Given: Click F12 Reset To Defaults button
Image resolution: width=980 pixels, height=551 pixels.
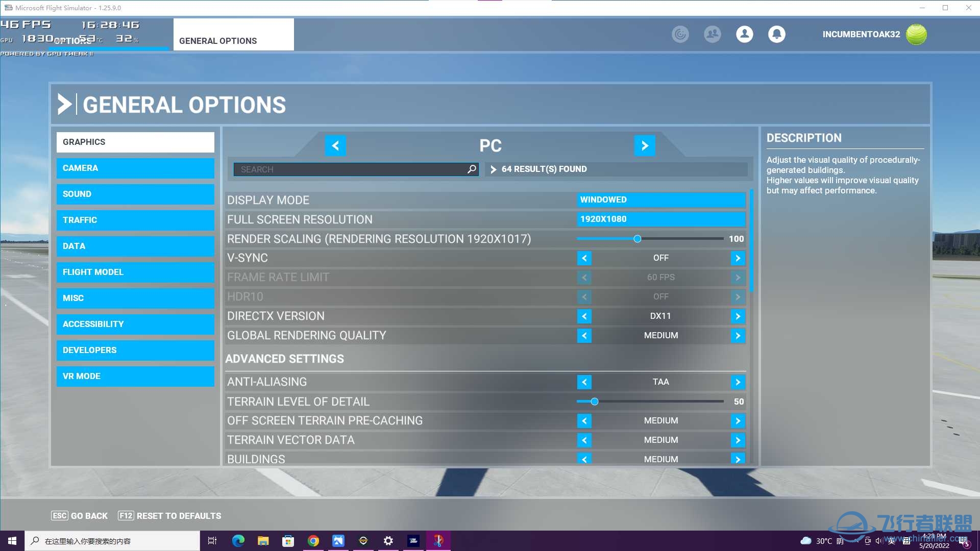Looking at the screenshot, I should 169,516.
